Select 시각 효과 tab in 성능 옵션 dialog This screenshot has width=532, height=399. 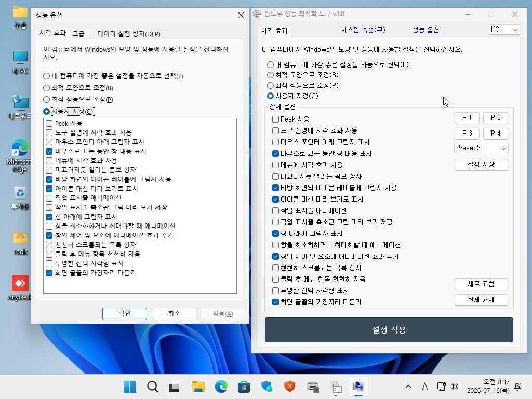(x=52, y=33)
